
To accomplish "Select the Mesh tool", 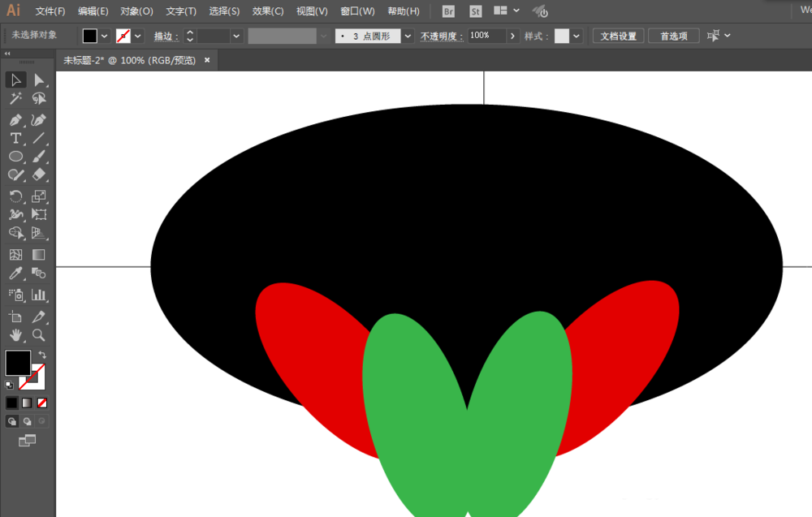I will 15,255.
